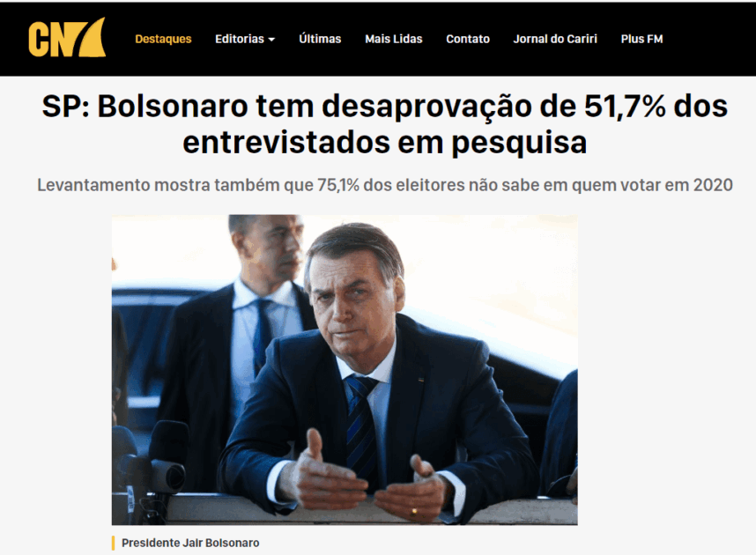Expand the arrow beside Editorias
This screenshot has width=756, height=555.
(271, 40)
